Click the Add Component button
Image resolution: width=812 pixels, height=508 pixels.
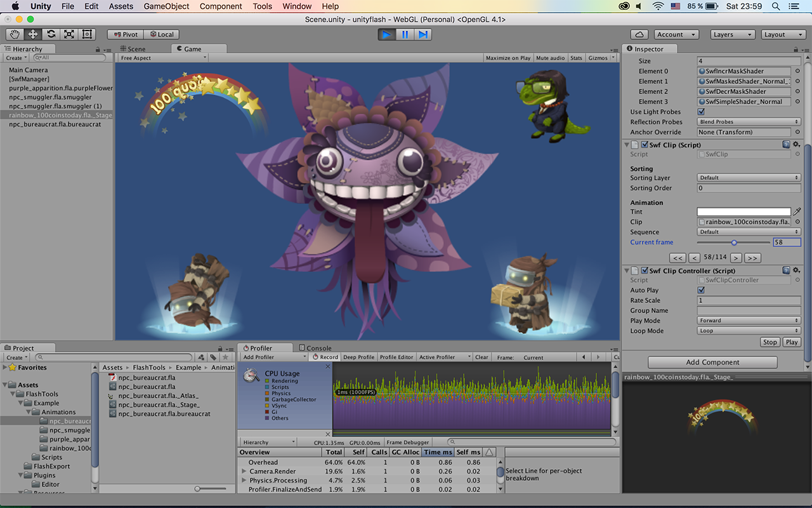coord(712,362)
